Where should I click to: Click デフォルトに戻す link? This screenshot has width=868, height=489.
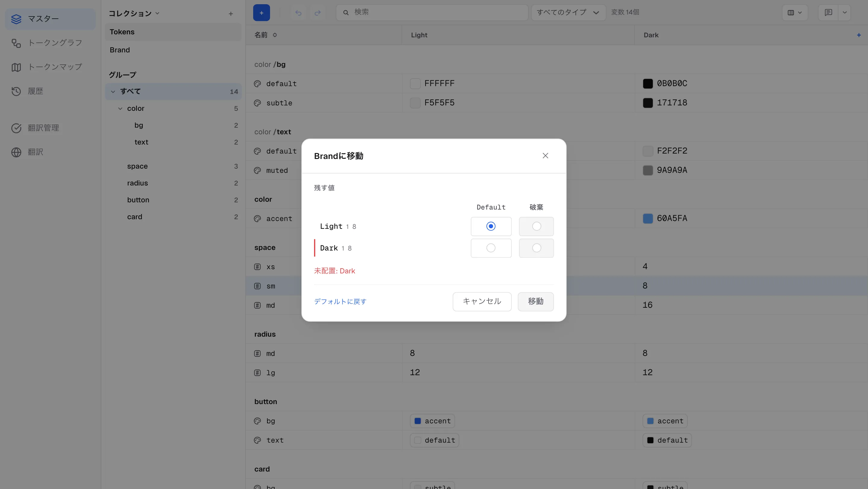(340, 301)
